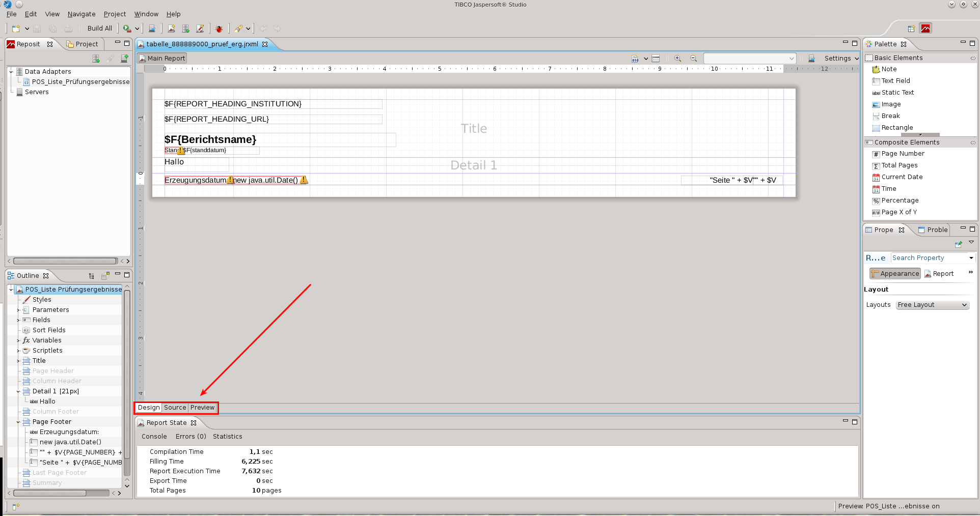The width and height of the screenshot is (980, 516).
Task: Open the Jaspersoft Studio perspective button
Action: (x=925, y=28)
